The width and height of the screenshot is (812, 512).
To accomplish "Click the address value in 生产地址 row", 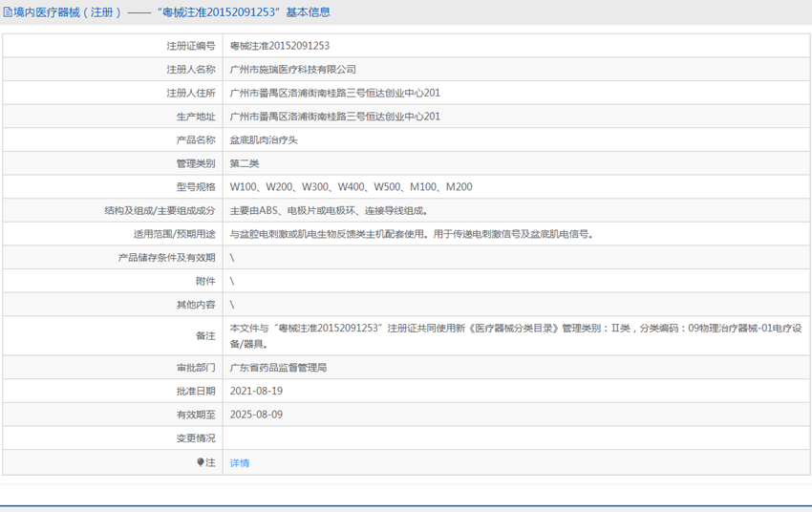I will pos(334,117).
